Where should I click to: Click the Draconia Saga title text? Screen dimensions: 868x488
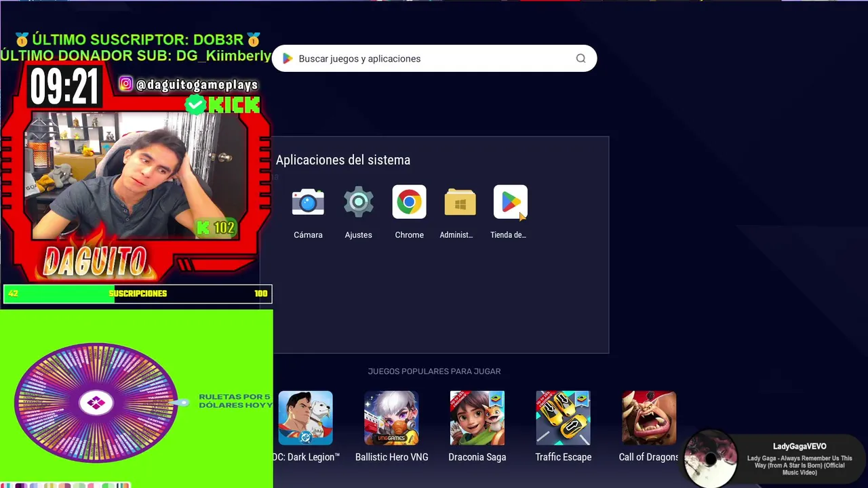tap(477, 457)
